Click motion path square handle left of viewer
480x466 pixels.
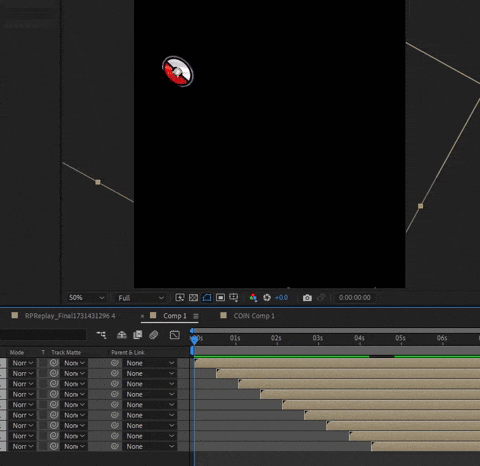(x=98, y=182)
